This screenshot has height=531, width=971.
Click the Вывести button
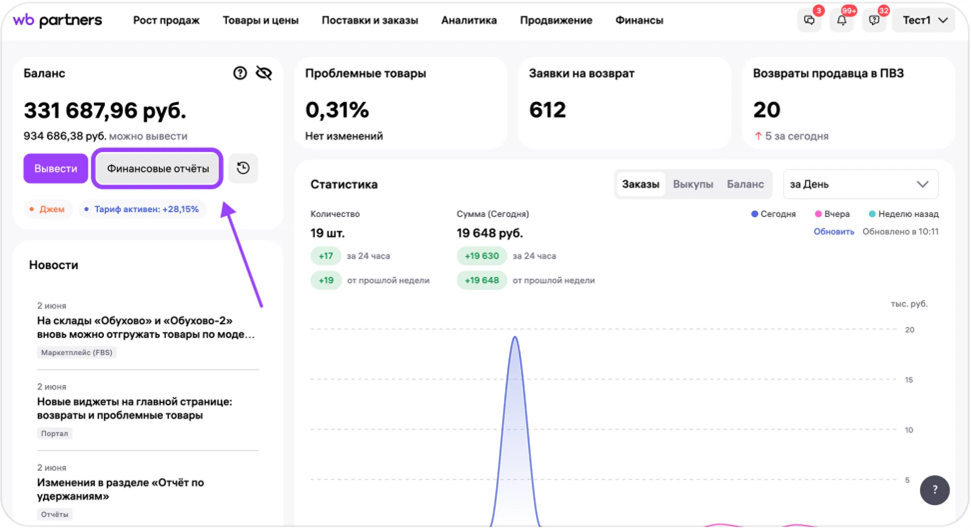(56, 169)
